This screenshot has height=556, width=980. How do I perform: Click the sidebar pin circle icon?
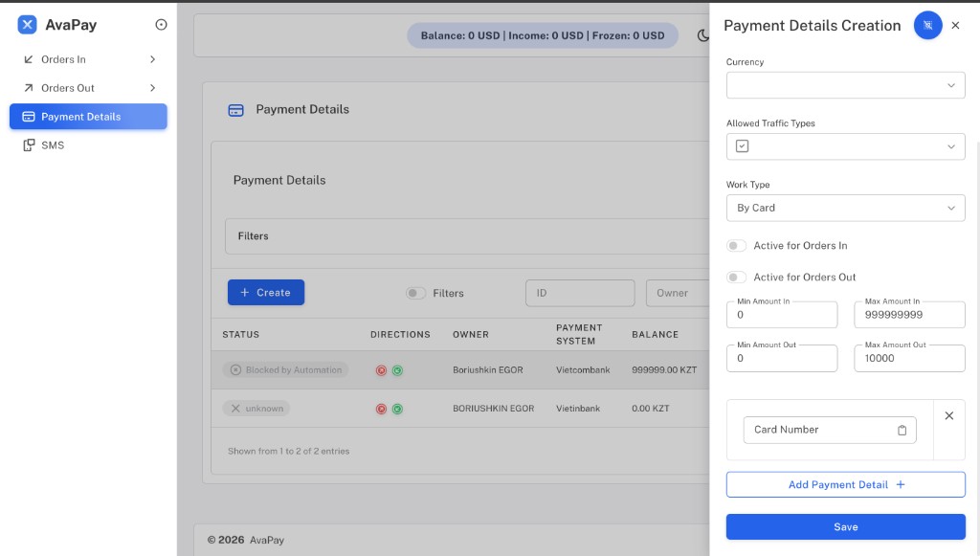click(x=161, y=24)
